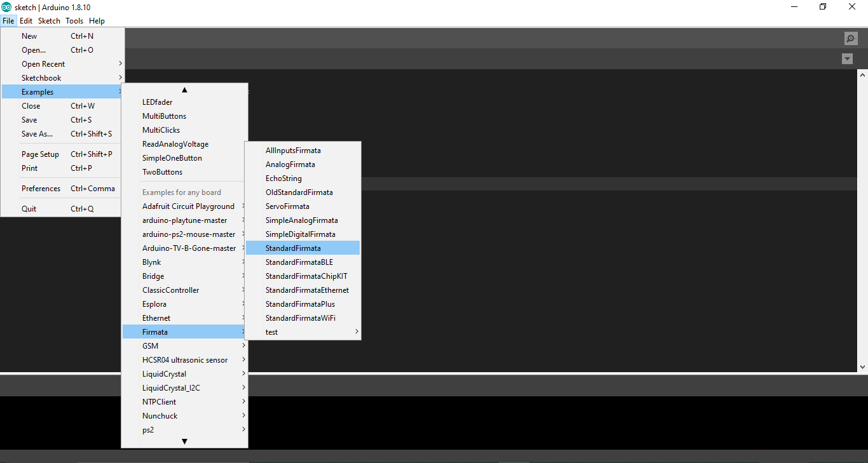The image size is (868, 463).
Task: Expand the LiquidCrystal examples submenu
Action: coord(184,374)
